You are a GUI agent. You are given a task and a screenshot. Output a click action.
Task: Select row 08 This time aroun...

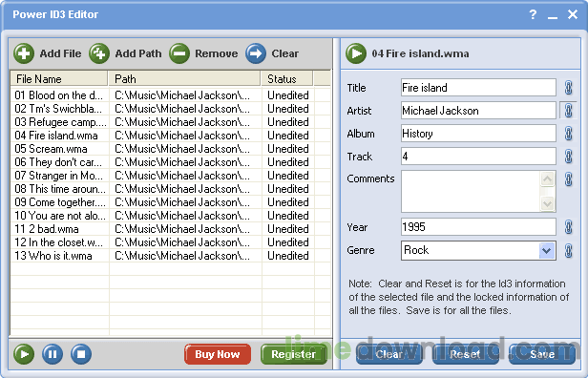pyautogui.click(x=171, y=189)
